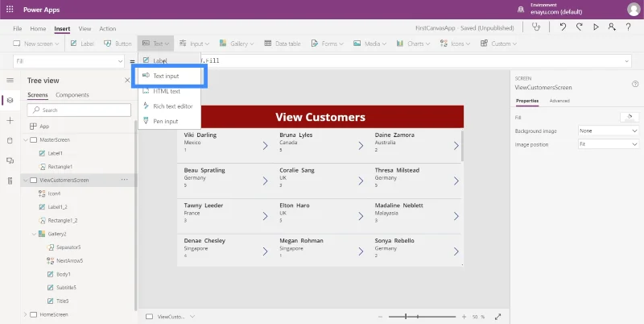Open the Environment picker icon
The image size is (644, 324).
pyautogui.click(x=521, y=9)
